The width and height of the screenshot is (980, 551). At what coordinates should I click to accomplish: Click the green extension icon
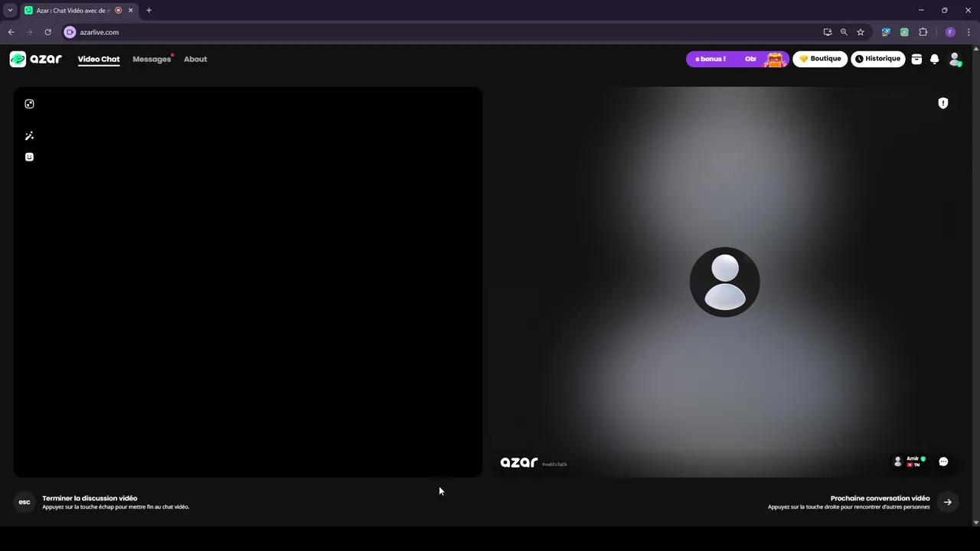click(904, 32)
